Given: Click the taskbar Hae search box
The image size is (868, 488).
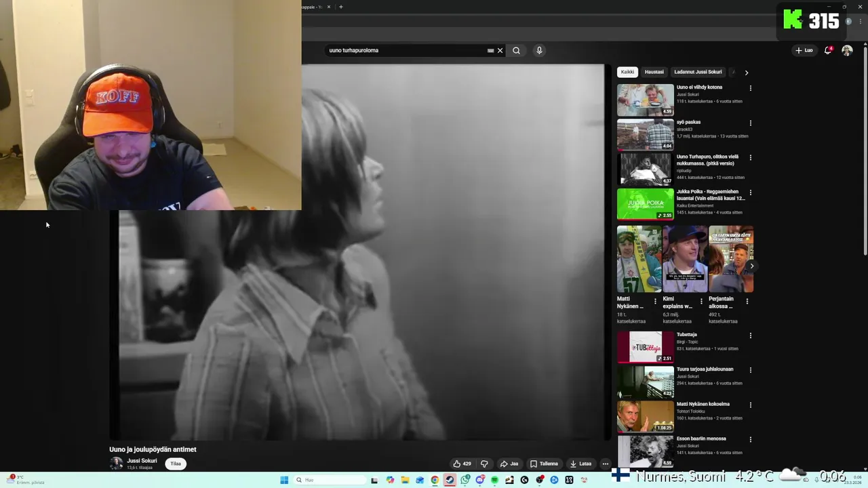Looking at the screenshot, I should [330, 480].
